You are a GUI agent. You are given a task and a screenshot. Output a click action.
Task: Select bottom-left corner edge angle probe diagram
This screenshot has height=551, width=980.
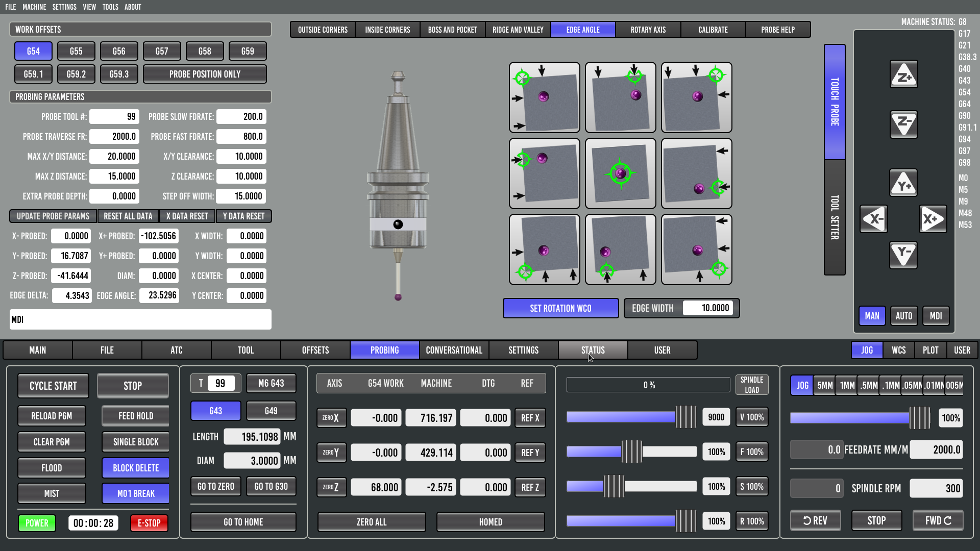click(545, 249)
